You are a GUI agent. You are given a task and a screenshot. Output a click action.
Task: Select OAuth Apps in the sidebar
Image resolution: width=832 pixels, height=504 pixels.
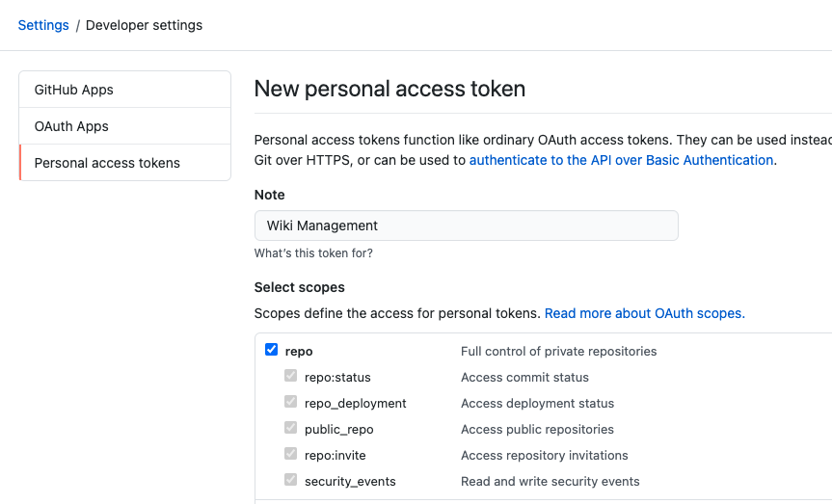tap(71, 126)
